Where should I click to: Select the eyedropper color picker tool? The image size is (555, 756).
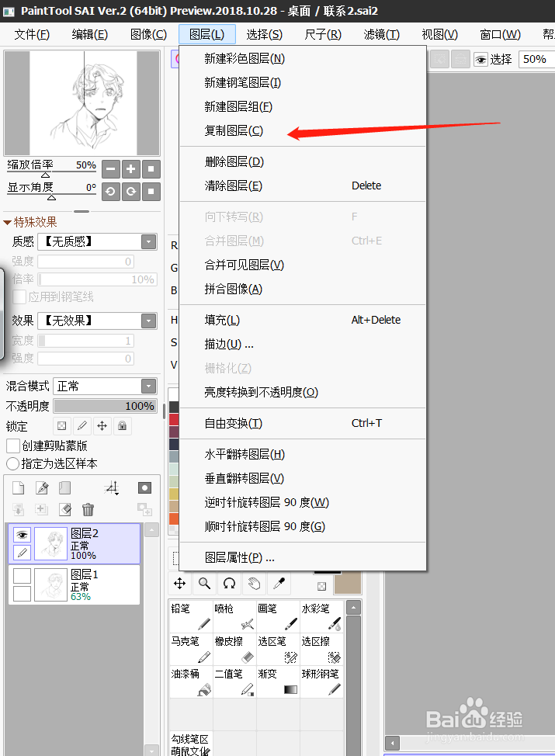(279, 584)
